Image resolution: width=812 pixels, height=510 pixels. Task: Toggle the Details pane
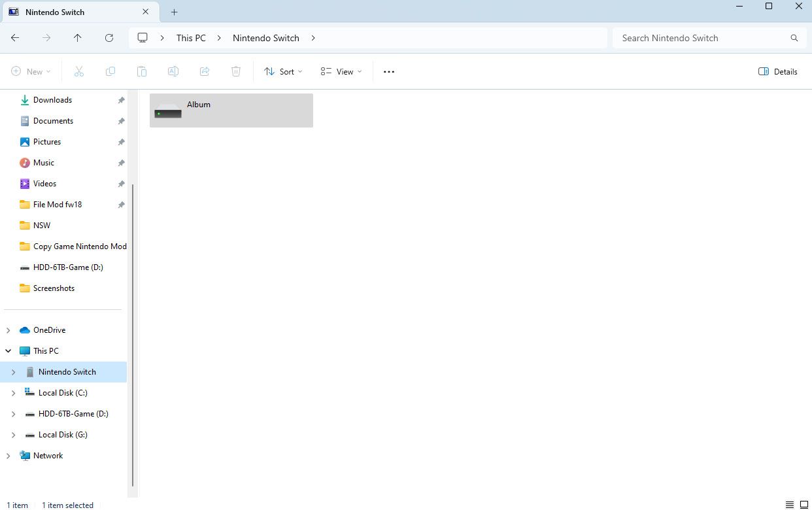[x=778, y=72]
